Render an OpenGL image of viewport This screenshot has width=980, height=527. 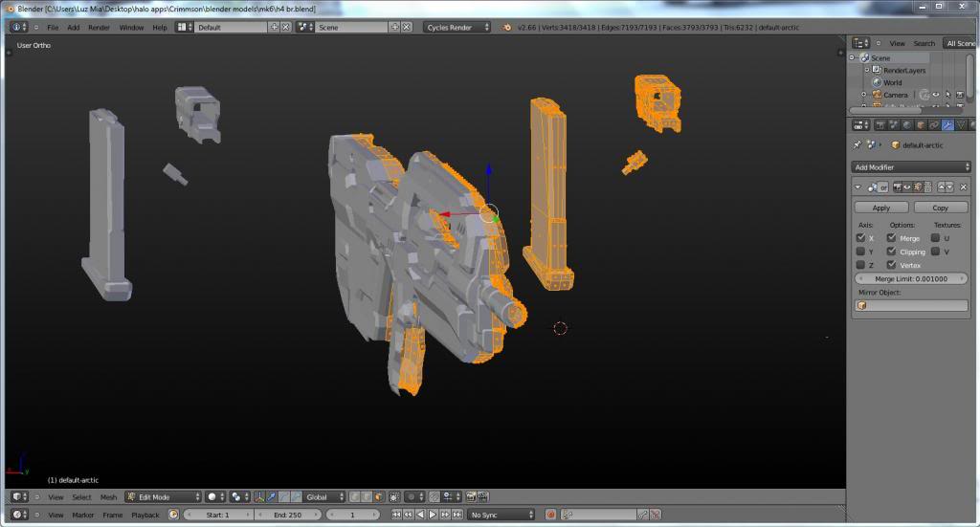pyautogui.click(x=471, y=497)
